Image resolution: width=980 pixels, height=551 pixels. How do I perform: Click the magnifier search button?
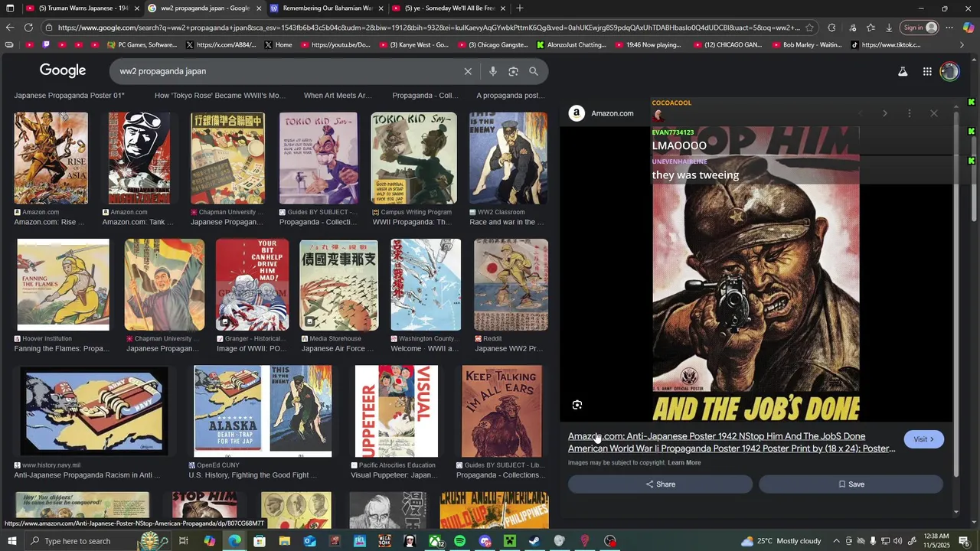pos(534,71)
